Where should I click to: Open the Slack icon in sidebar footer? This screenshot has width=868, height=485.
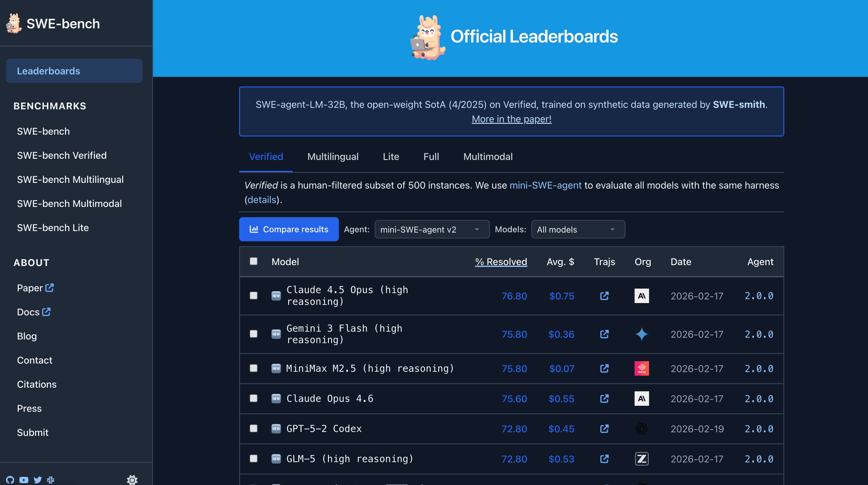(51, 480)
